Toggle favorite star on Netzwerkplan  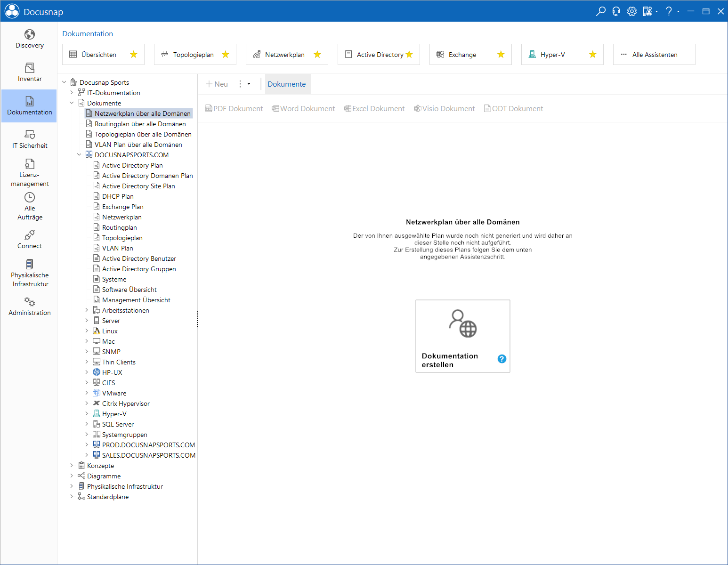[317, 55]
